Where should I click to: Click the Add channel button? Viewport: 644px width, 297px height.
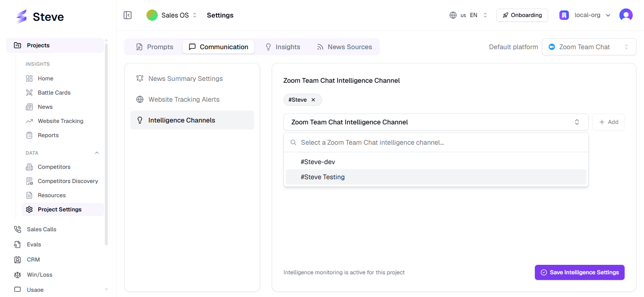[609, 122]
